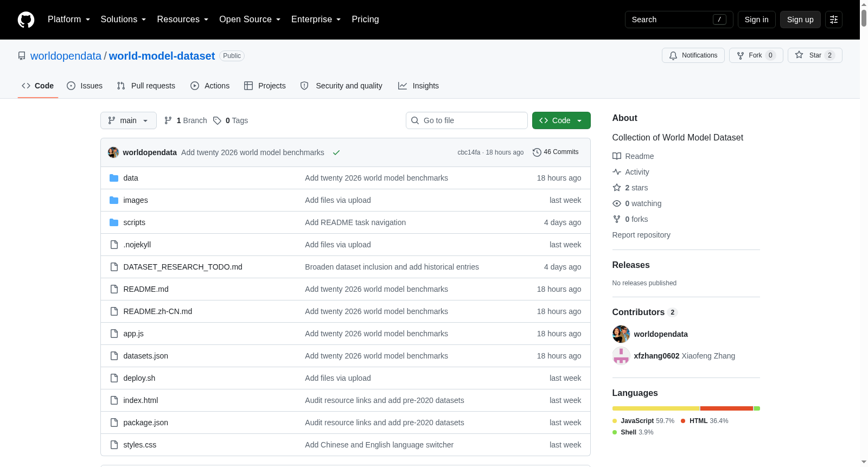Open the data folder icon
Viewport: 868px width, 467px height.
point(114,178)
